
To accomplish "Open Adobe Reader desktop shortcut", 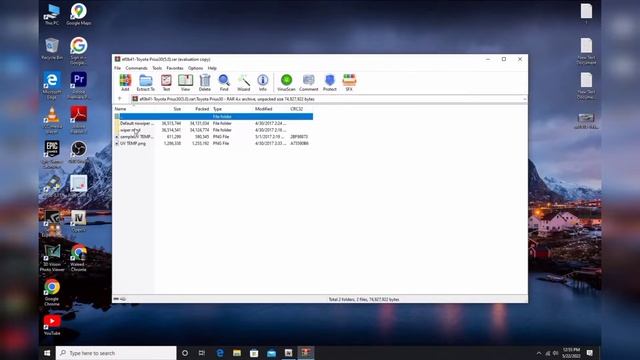I will click(x=78, y=120).
